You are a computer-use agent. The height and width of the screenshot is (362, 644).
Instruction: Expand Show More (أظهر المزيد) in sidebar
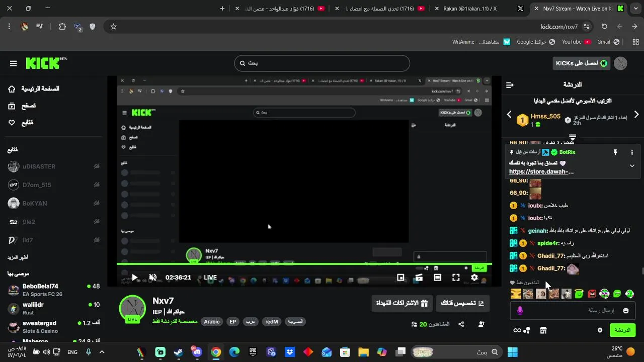[18, 257]
